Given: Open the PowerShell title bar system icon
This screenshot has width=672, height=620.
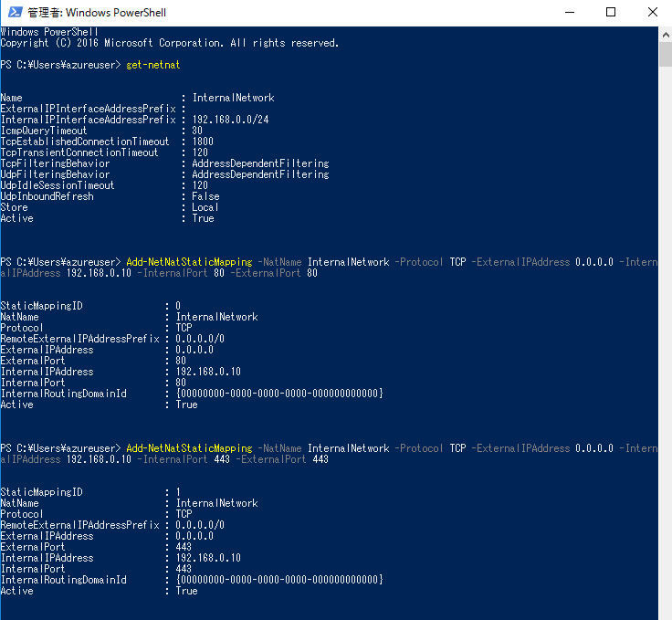Looking at the screenshot, I should pyautogui.click(x=15, y=13).
